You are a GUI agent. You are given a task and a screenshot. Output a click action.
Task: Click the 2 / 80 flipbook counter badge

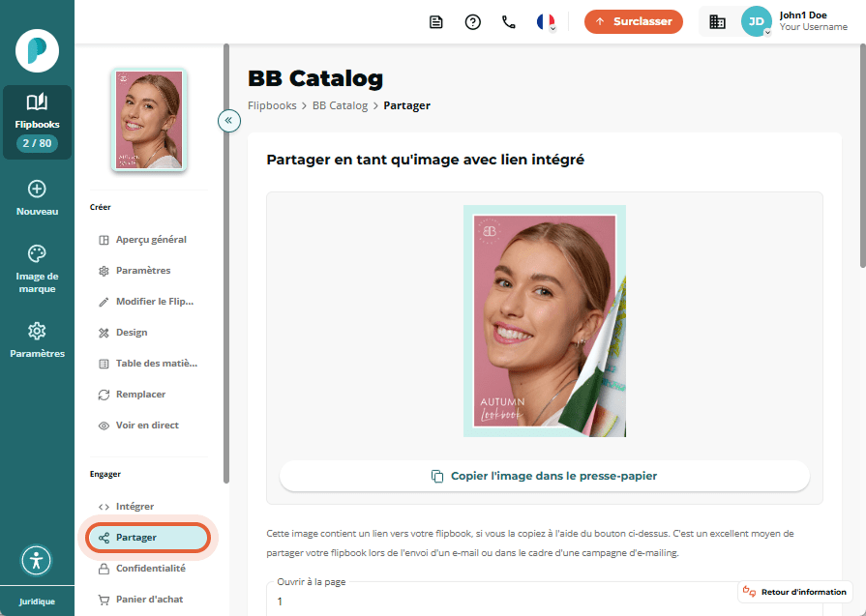37,143
